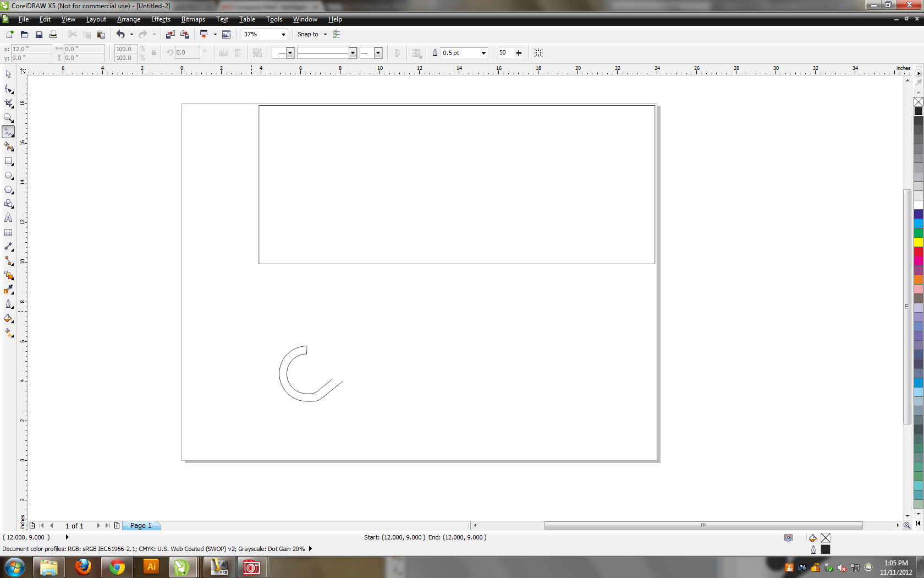This screenshot has width=924, height=578.
Task: Open the Options icon beside Snap to
Action: click(x=337, y=34)
